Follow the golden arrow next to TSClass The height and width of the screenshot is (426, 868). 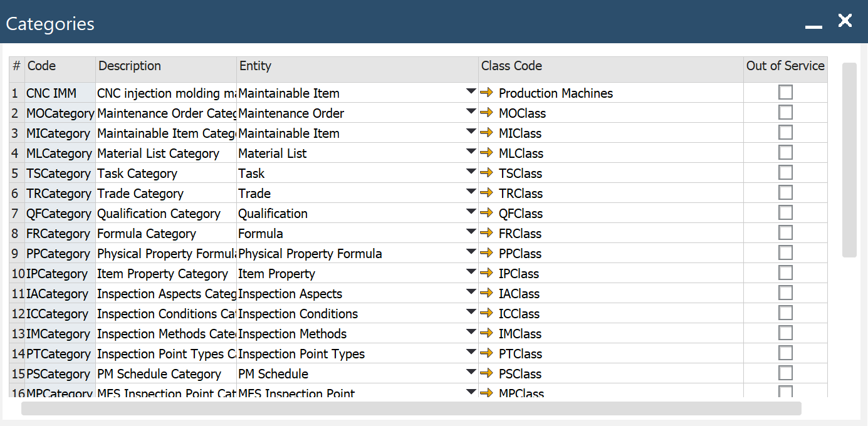coord(487,174)
